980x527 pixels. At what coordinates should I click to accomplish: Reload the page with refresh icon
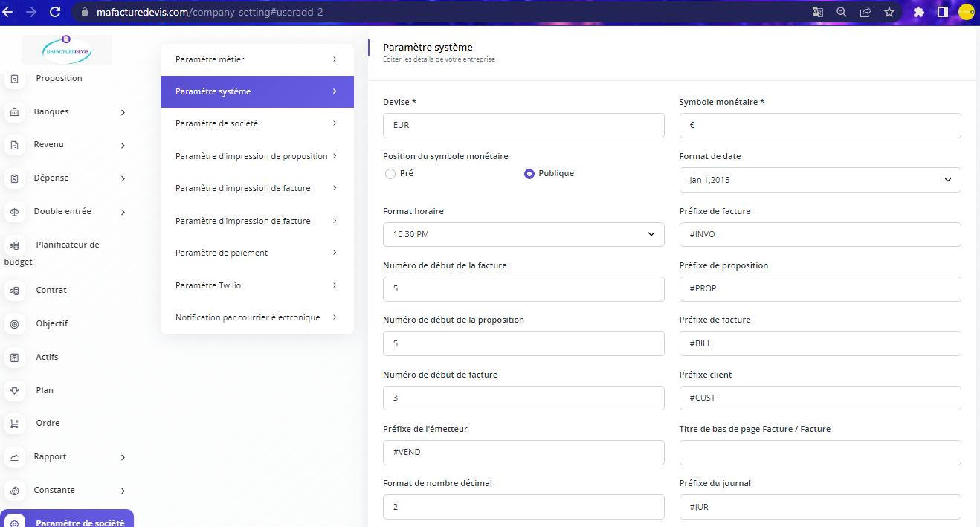55,12
